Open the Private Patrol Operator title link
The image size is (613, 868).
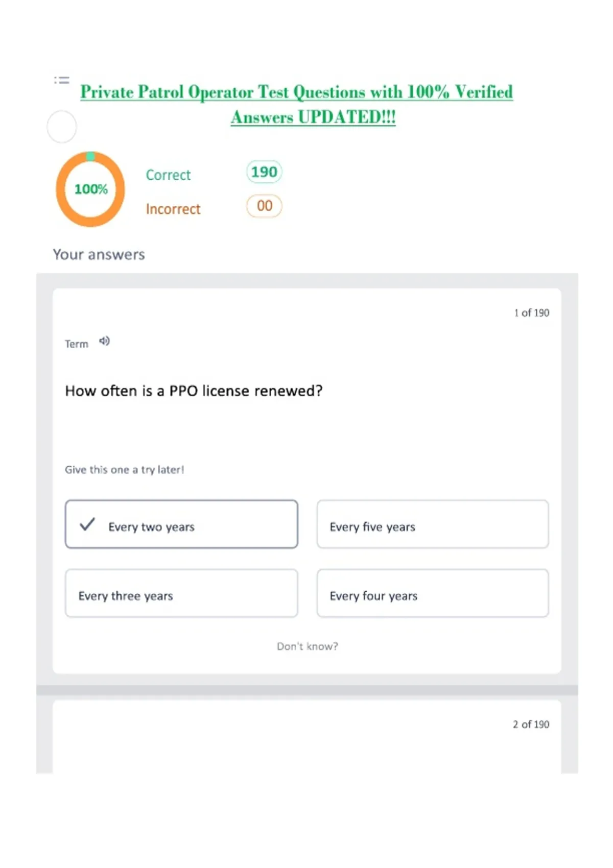coord(297,104)
